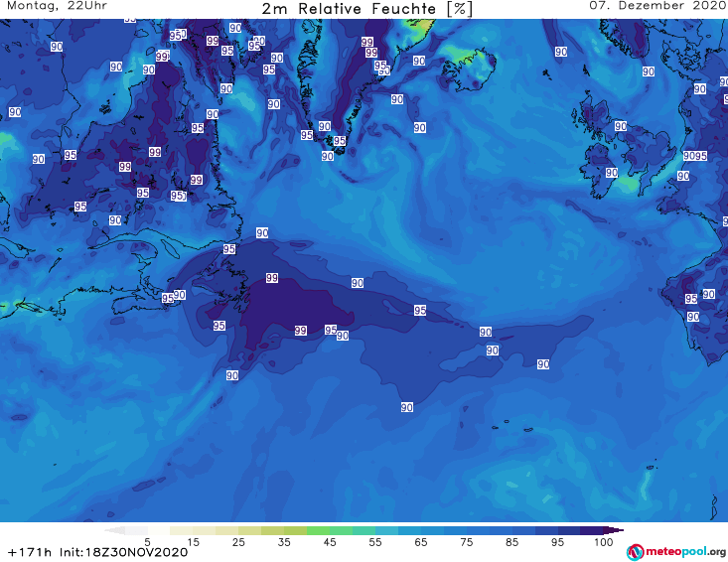Click the southern tip of Greenland
The image size is (728, 562).
coord(338,148)
